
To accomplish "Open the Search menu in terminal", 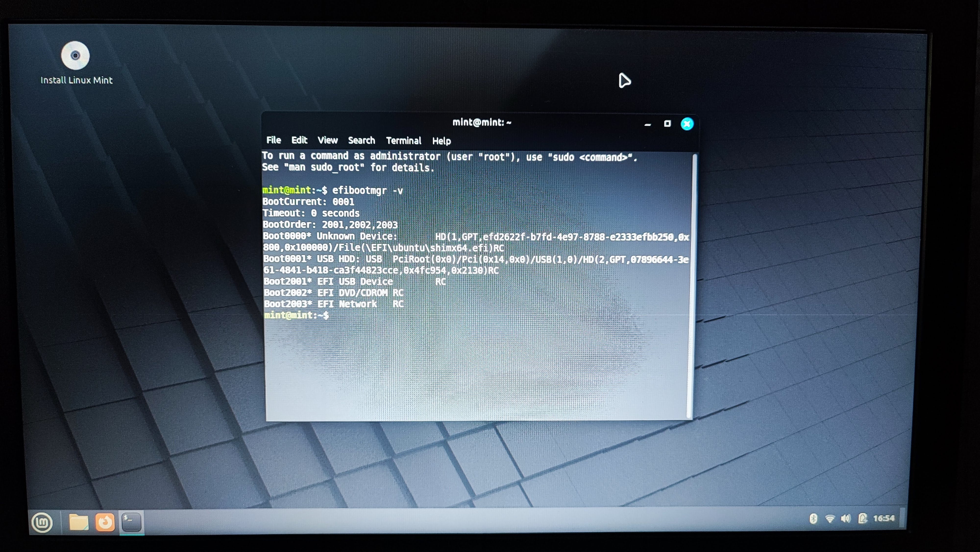I will point(361,140).
